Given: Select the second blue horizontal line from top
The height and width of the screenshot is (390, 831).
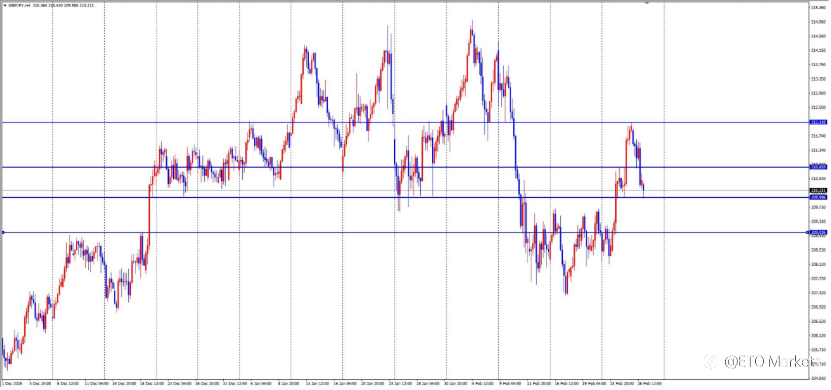Looking at the screenshot, I should click(405, 167).
